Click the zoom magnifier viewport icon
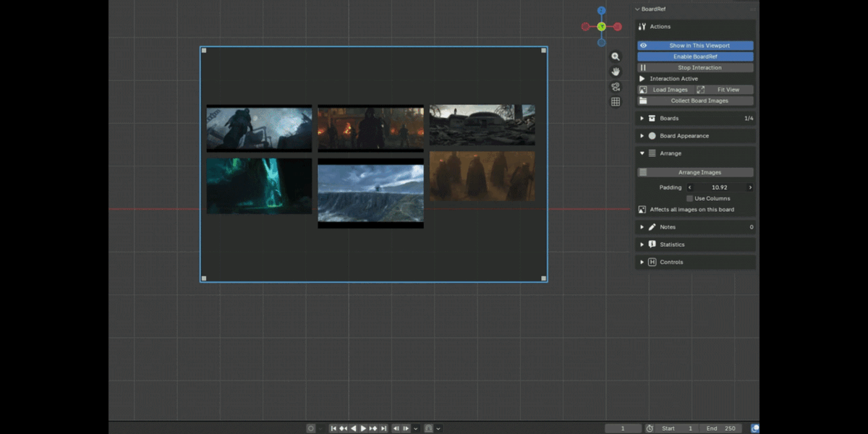Screen dimensions: 868x434 [x=616, y=56]
